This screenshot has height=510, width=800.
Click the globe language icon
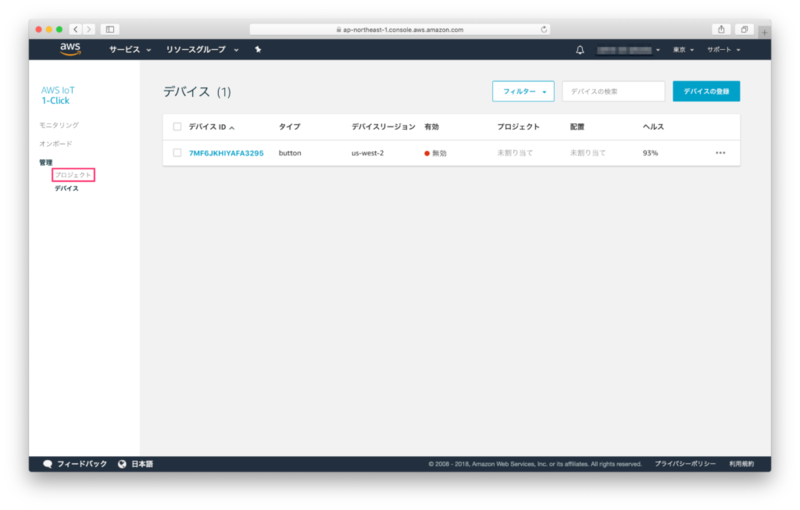(x=122, y=464)
